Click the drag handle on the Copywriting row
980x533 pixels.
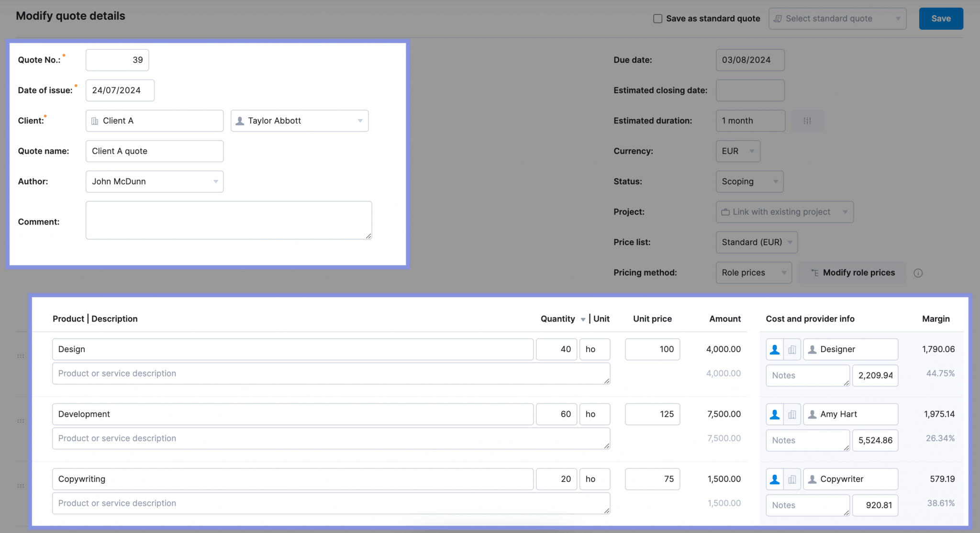click(21, 485)
